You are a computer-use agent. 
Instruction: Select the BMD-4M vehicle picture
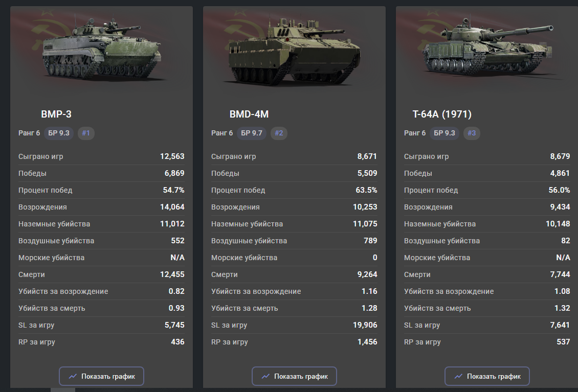(x=292, y=51)
